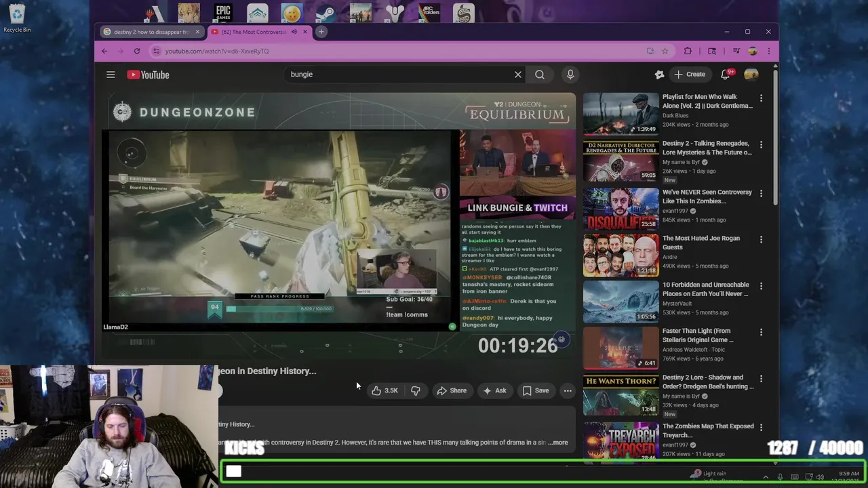Open the Destiny 2 desktop shortcut
Image resolution: width=868 pixels, height=488 pixels.
pos(395,13)
